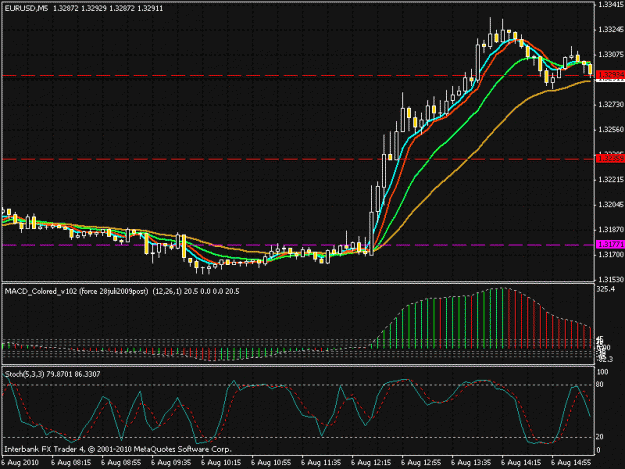
Task: Click the 1.33415 price scale value
Action: [610, 5]
